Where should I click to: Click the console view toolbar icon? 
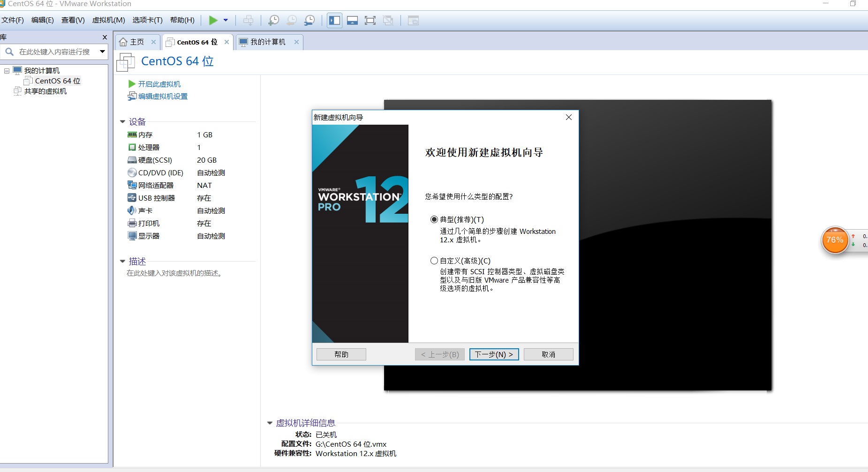click(x=413, y=20)
